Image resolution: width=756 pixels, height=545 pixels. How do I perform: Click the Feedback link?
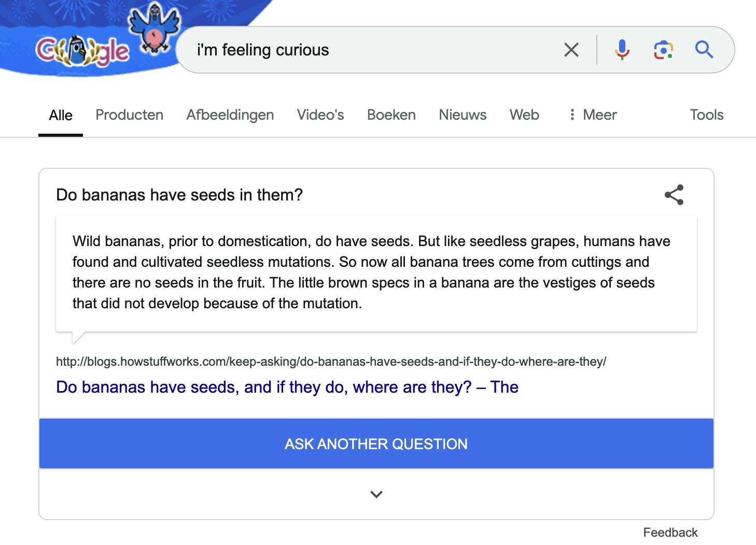click(670, 533)
